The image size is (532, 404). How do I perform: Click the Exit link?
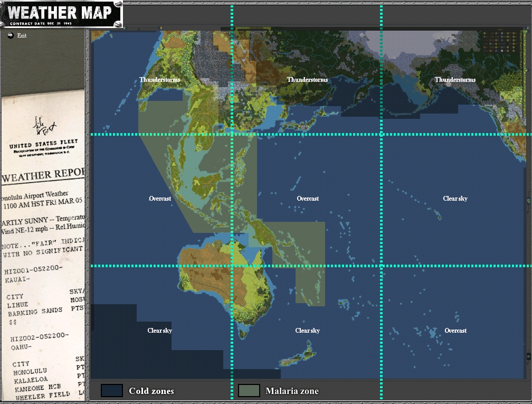pyautogui.click(x=22, y=35)
